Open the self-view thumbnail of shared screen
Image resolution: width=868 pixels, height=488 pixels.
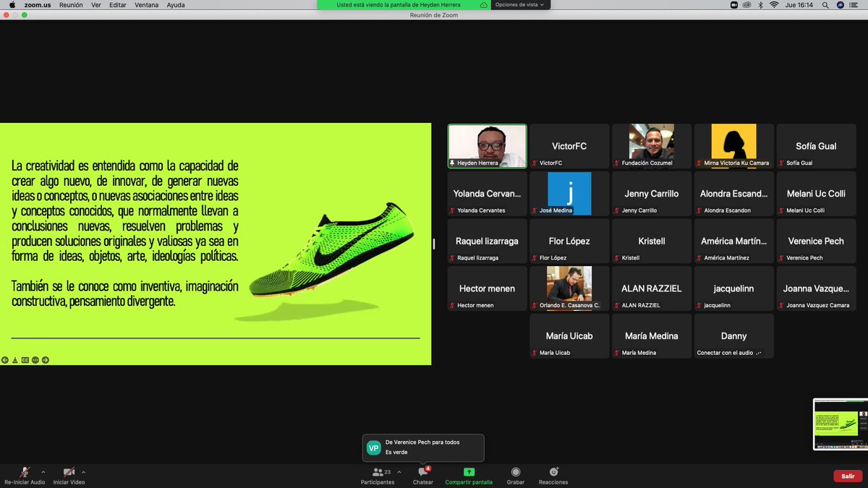(x=839, y=424)
